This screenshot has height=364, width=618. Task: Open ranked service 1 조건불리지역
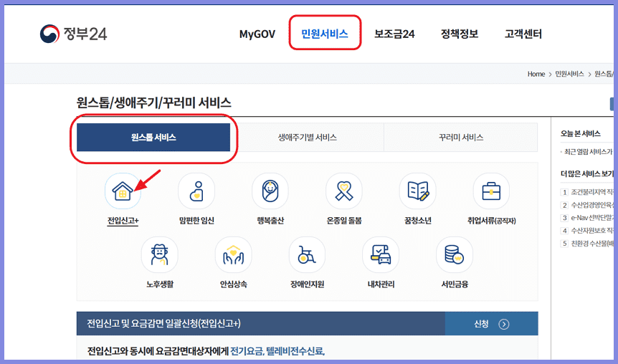click(587, 192)
